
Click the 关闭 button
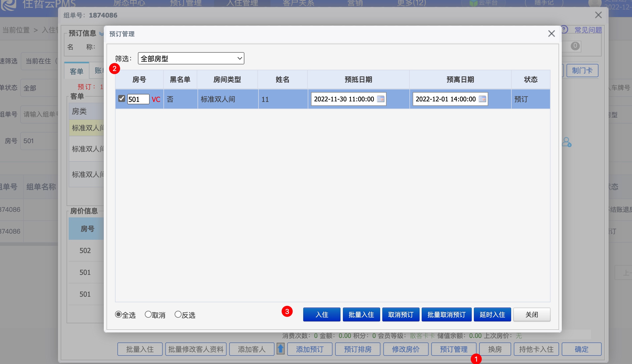pos(532,315)
